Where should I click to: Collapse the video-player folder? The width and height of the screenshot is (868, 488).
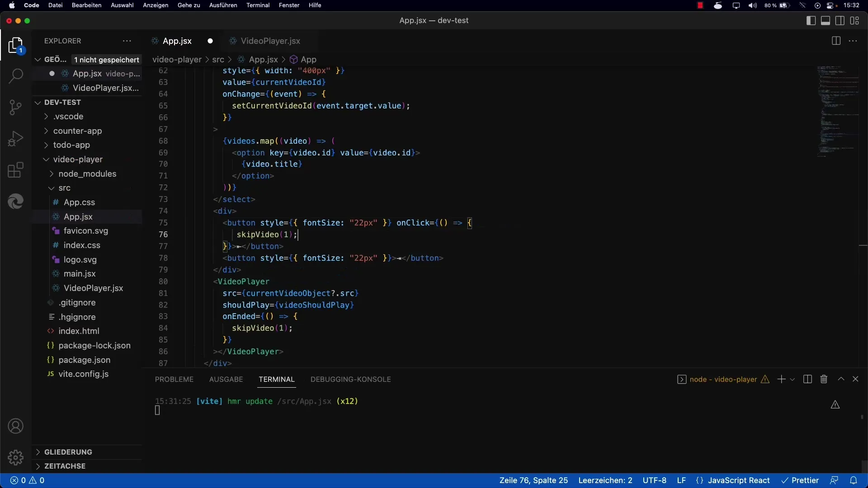[x=78, y=160]
